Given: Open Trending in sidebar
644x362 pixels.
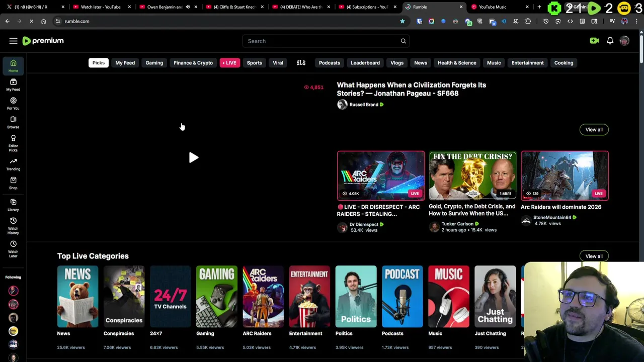Looking at the screenshot, I should 13,164.
